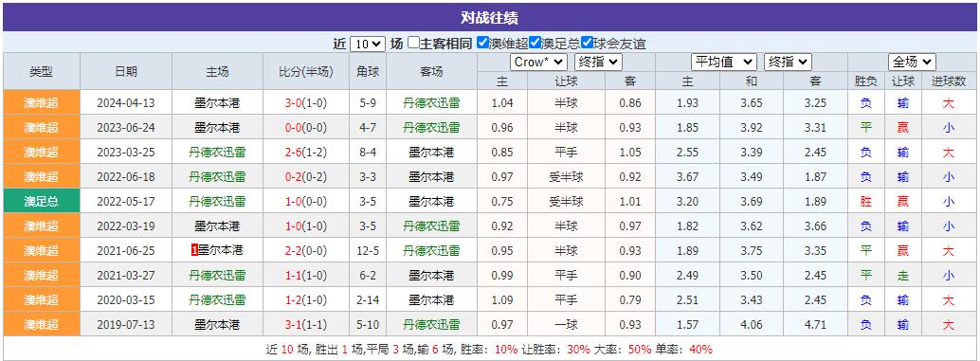Select the 大 goals result in the 2019-07-13 row
Image resolution: width=980 pixels, height=361 pixels.
pyautogui.click(x=948, y=325)
